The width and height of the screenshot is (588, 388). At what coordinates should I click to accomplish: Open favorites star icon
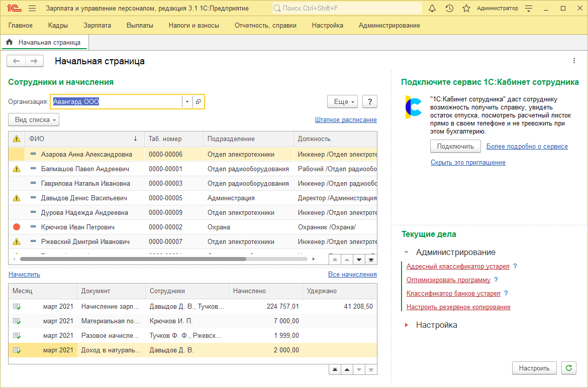466,9
